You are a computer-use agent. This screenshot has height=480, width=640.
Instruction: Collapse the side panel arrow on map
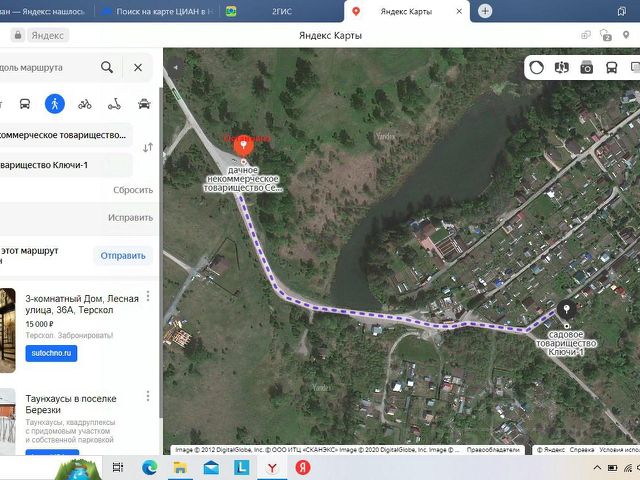pos(176,67)
